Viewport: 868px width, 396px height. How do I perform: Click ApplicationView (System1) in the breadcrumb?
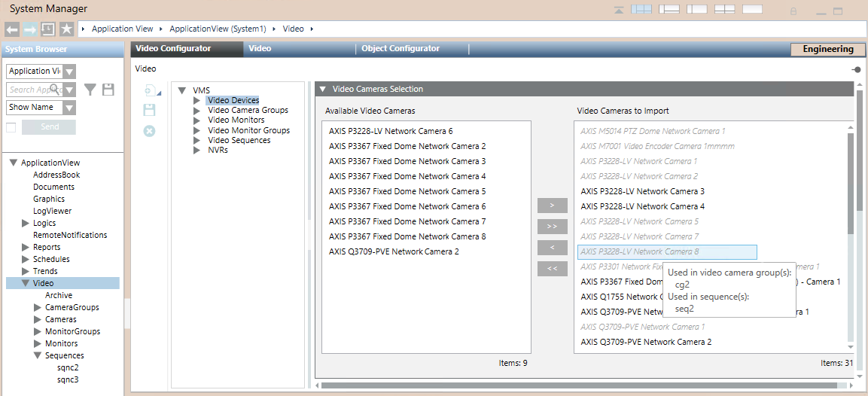[218, 29]
